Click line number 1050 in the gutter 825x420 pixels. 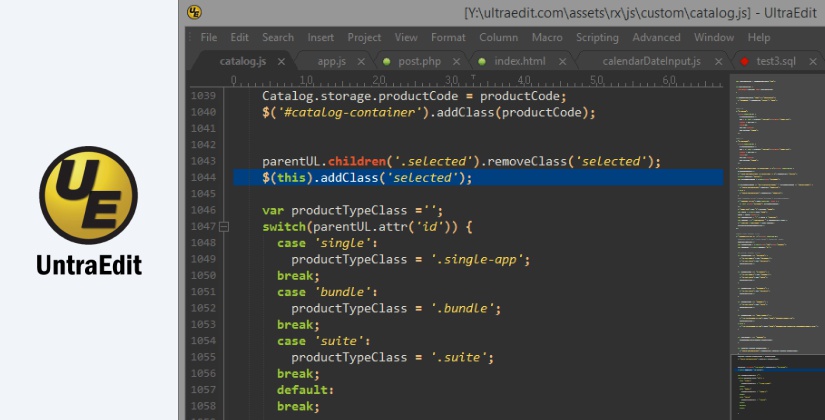[x=203, y=276]
